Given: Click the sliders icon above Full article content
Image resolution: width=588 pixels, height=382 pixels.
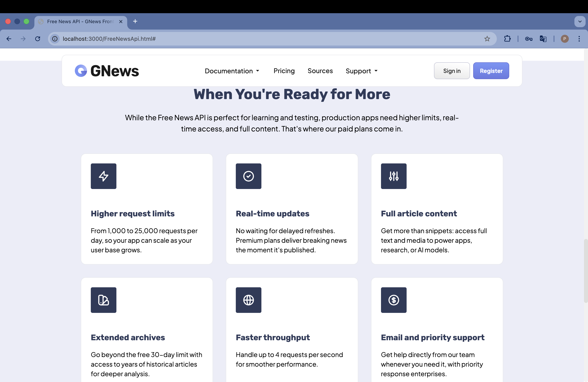Looking at the screenshot, I should 393,176.
